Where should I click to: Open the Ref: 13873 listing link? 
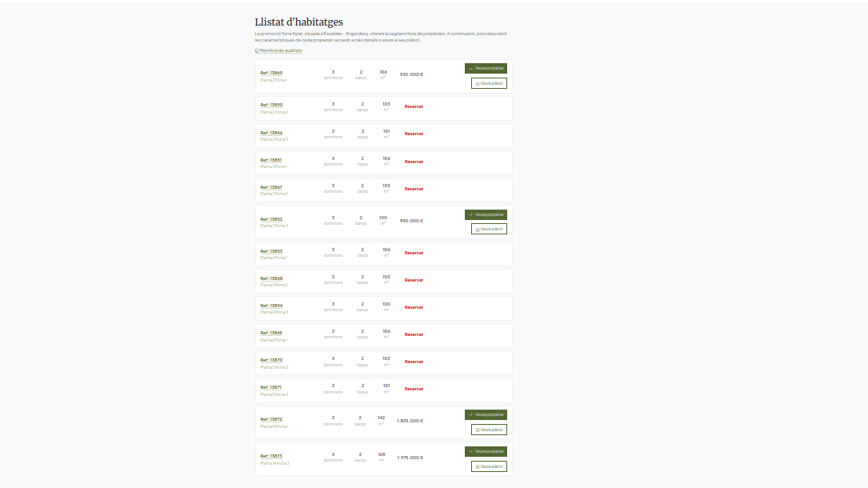coord(271,456)
